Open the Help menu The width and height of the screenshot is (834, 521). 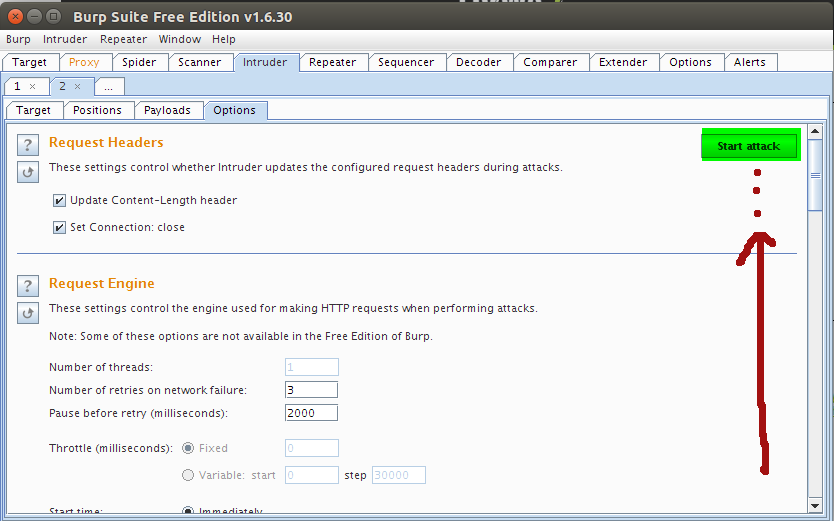click(224, 39)
